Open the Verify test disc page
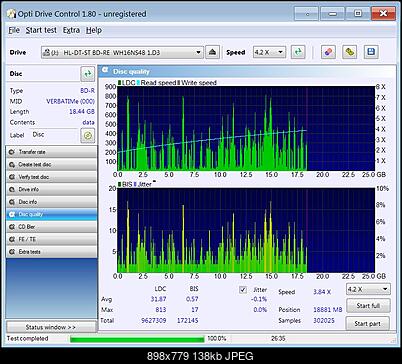This screenshot has width=402, height=364. [52, 177]
